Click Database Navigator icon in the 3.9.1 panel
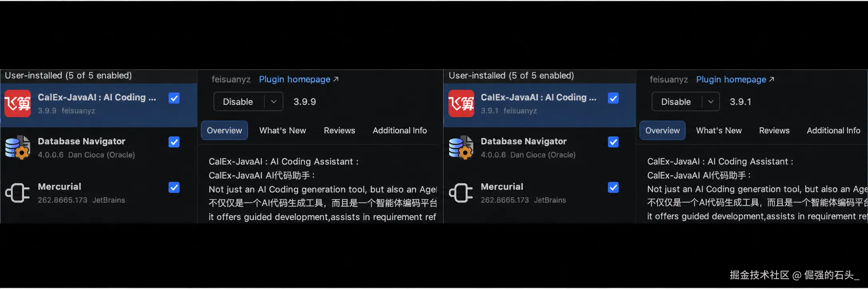This screenshot has height=289, width=868. (x=461, y=147)
